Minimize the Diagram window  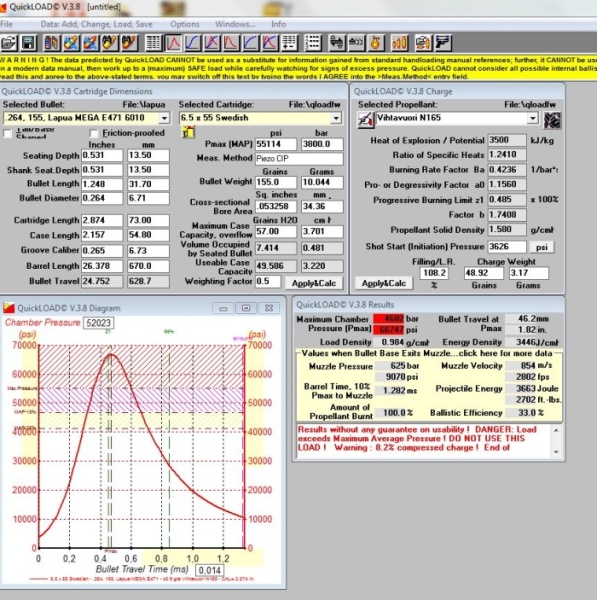(223, 308)
